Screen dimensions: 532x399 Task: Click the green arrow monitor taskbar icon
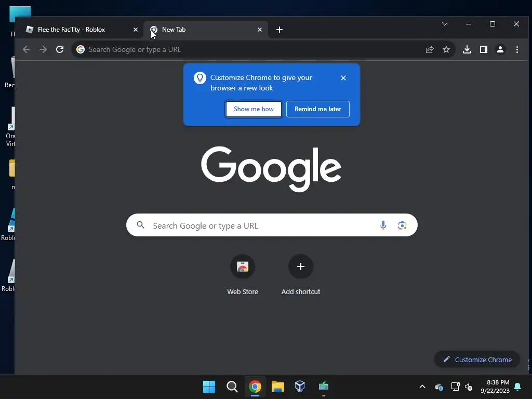point(323,387)
